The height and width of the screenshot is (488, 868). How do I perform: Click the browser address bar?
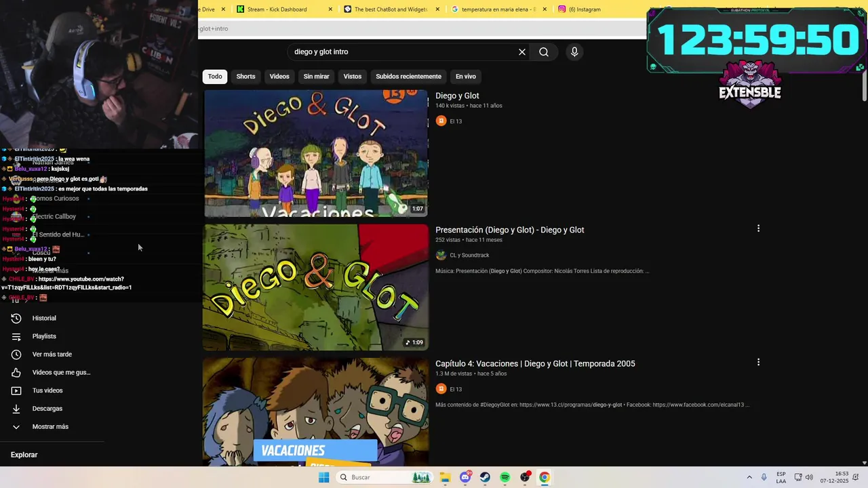(x=422, y=28)
